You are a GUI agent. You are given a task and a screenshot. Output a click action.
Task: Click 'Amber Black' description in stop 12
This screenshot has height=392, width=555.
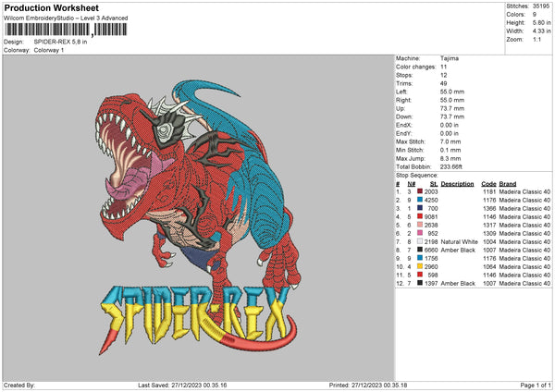pos(458,283)
